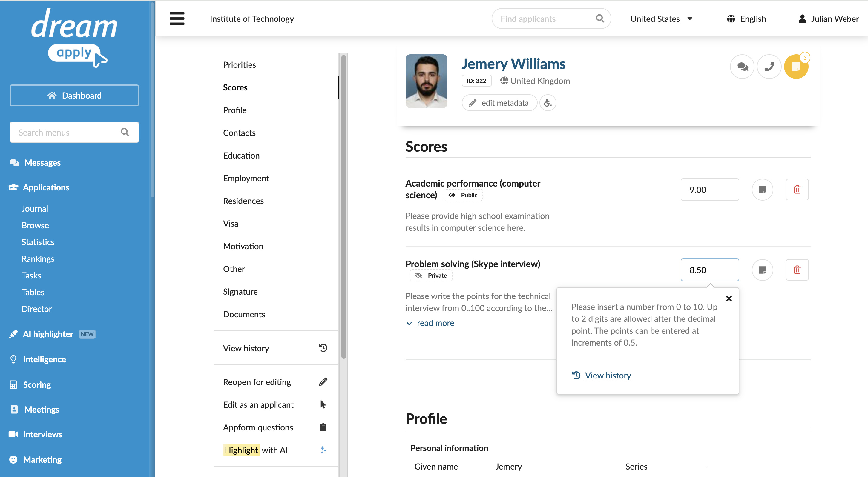Screen dimensions: 868x477
Task: Click the dreamapply logo
Action: click(x=74, y=38)
